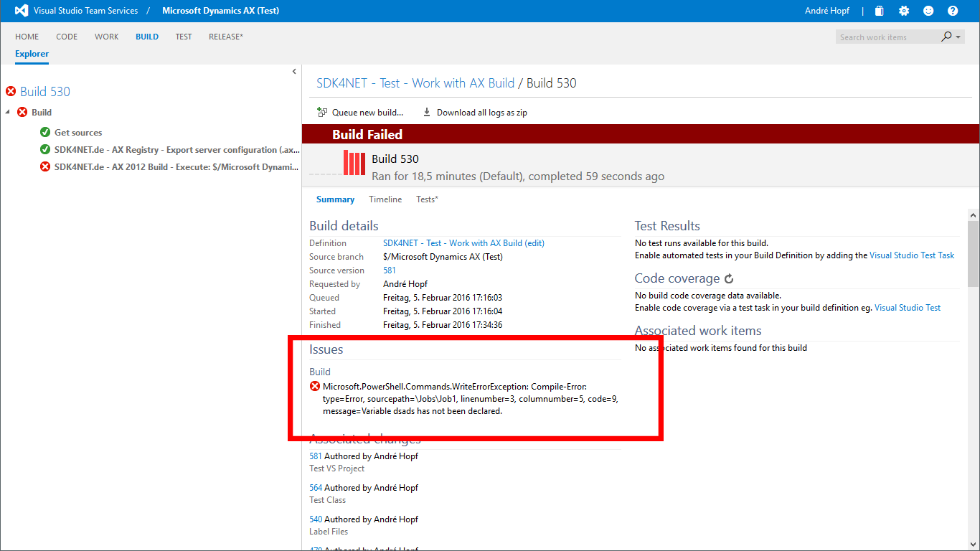Open the Visual Studio Test link under Code coverage
The height and width of the screenshot is (551, 980).
908,308
